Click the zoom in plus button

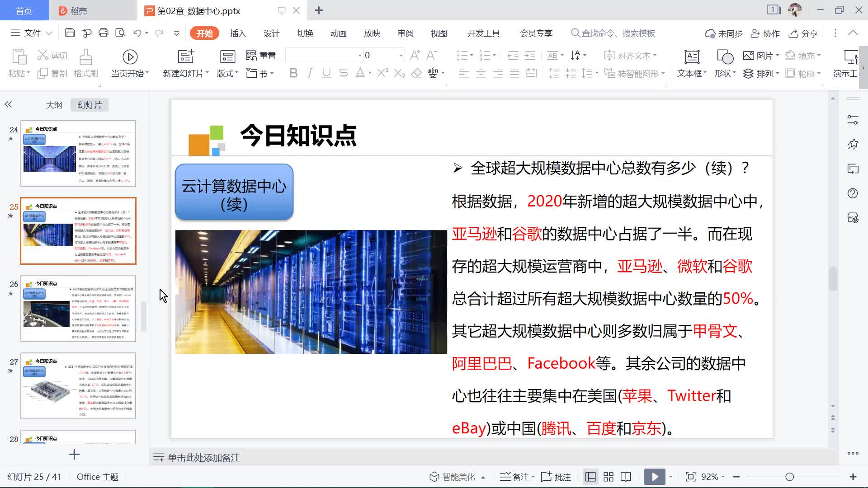(x=853, y=477)
